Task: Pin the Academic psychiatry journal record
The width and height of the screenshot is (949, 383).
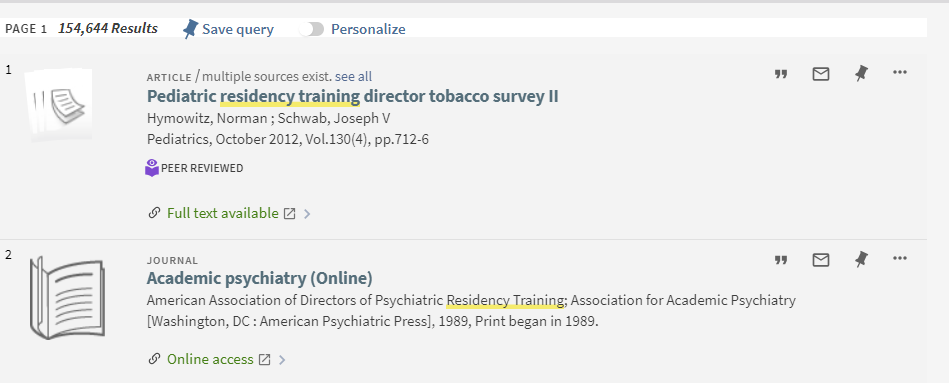Action: (x=861, y=260)
